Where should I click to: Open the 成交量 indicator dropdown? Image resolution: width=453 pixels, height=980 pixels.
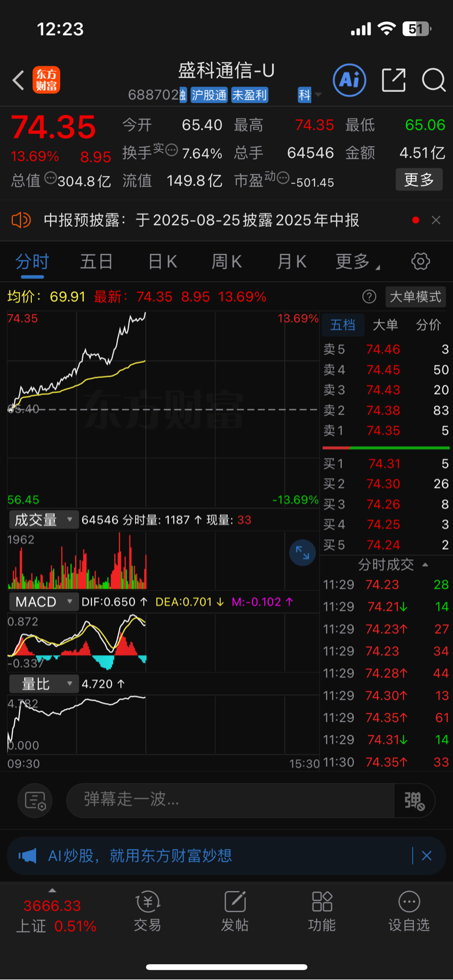click(x=42, y=520)
